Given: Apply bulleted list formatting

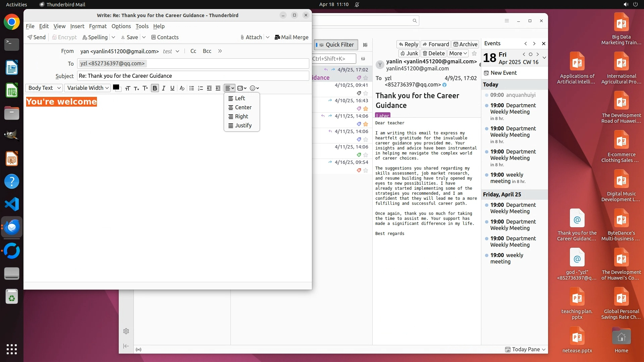Looking at the screenshot, I should coord(192,88).
